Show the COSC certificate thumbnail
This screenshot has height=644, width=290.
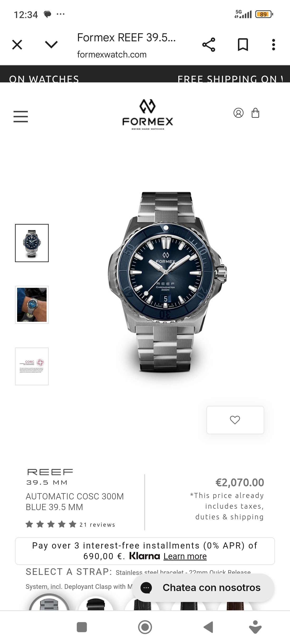tap(32, 366)
